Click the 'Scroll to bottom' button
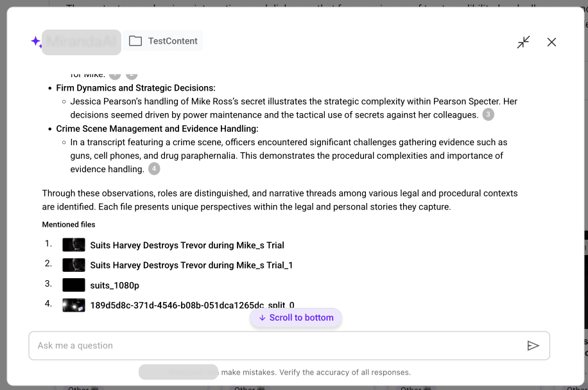 pyautogui.click(x=296, y=317)
